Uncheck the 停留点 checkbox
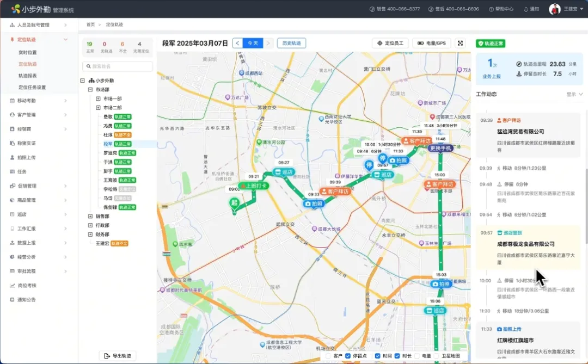The height and width of the screenshot is (364, 588). (x=348, y=356)
